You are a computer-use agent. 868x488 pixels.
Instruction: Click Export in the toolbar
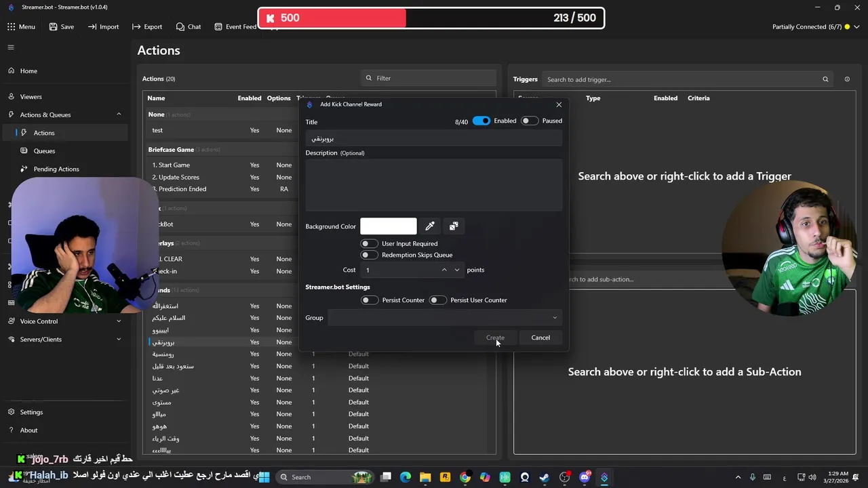tap(147, 26)
